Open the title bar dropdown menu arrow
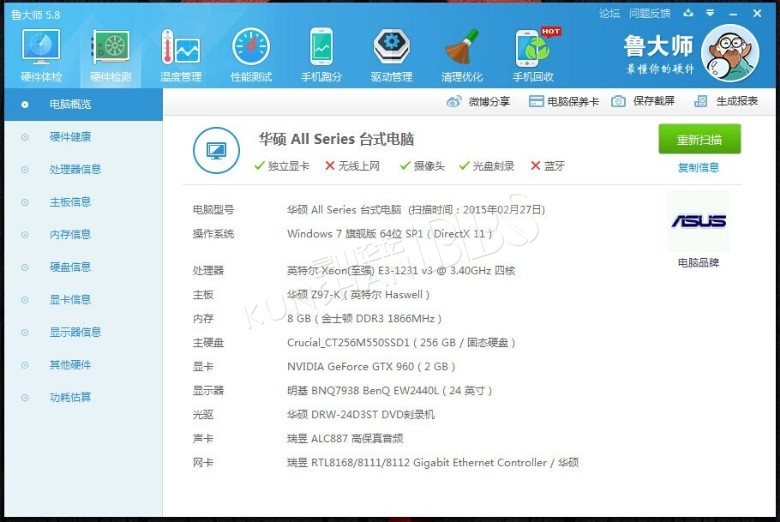780x522 pixels. coord(711,14)
